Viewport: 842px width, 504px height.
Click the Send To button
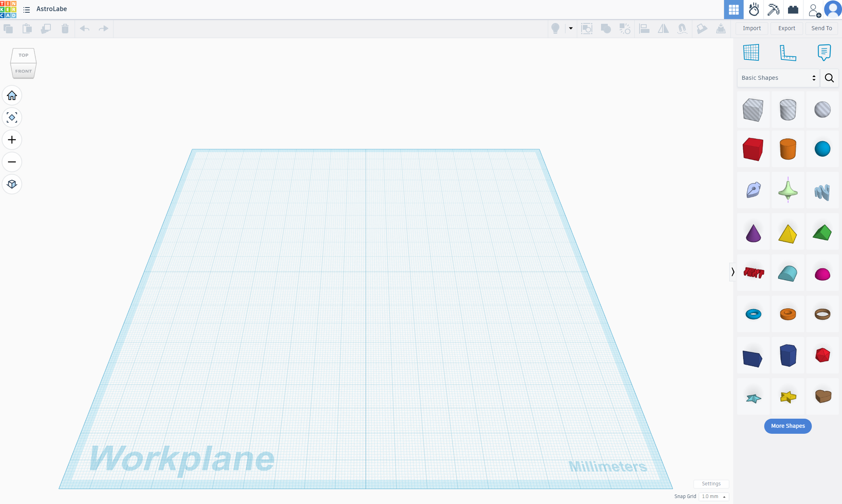[822, 28]
